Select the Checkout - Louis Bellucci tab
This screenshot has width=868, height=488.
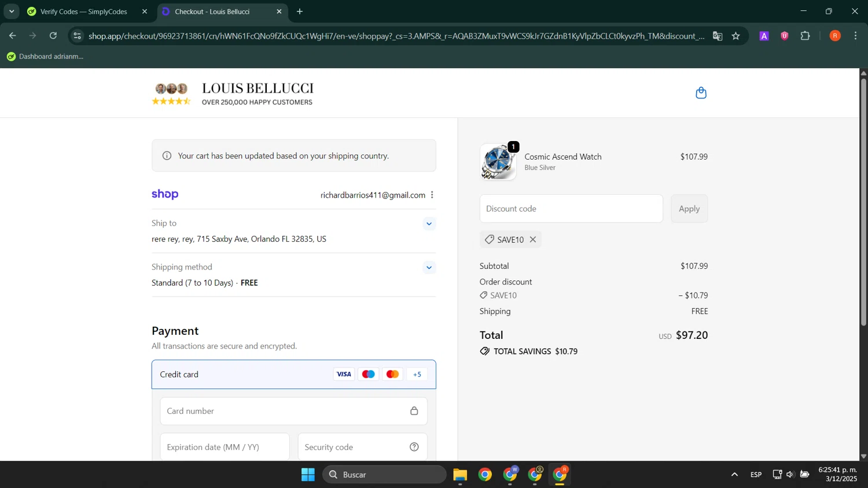click(212, 12)
